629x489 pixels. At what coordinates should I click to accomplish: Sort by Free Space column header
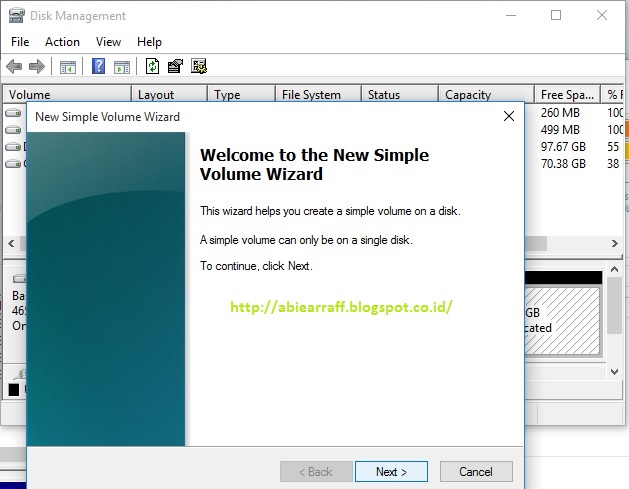(568, 95)
